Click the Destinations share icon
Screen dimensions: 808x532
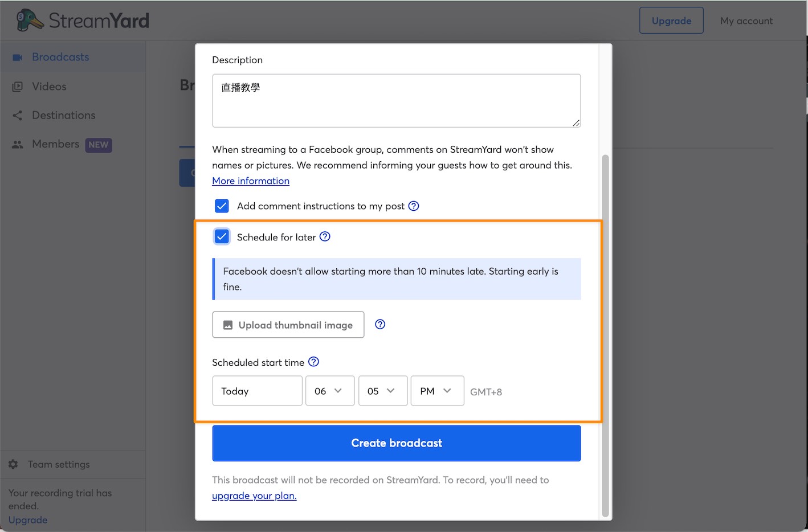click(18, 116)
